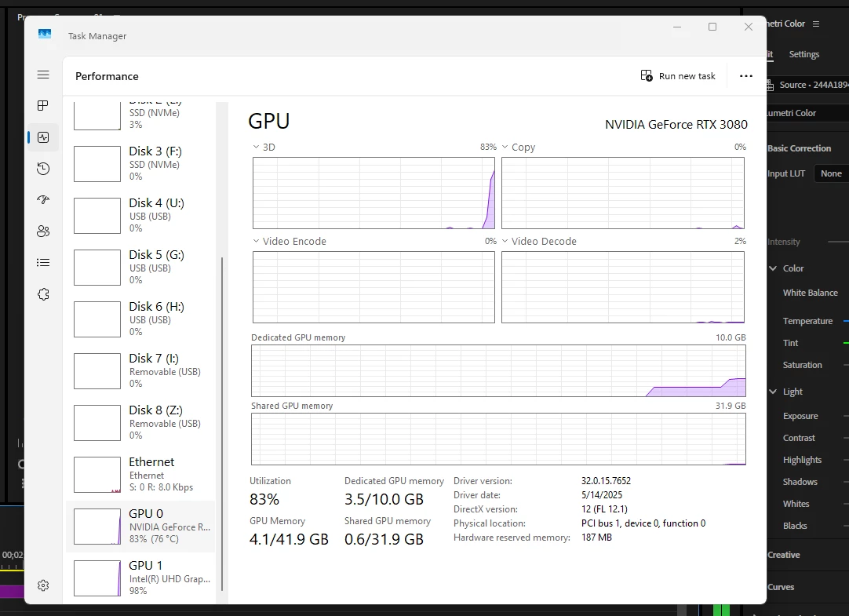Viewport: 849px width, 616px height.
Task: Click the Dedicated GPU memory graph
Action: coord(499,371)
